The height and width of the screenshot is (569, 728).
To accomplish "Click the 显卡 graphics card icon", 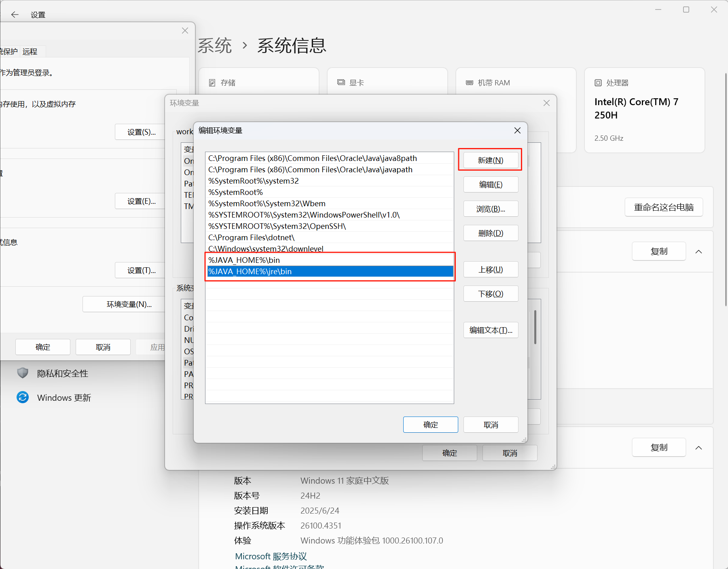I will coord(340,82).
